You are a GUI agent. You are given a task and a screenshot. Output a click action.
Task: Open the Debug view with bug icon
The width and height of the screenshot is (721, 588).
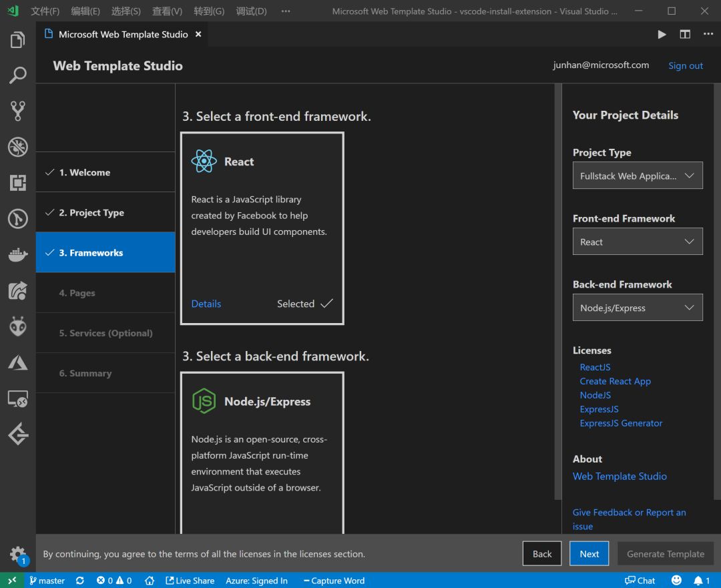17,147
